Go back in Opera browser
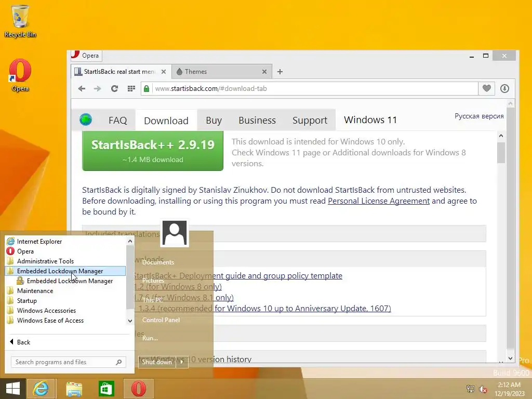The image size is (532, 399). pyautogui.click(x=82, y=88)
